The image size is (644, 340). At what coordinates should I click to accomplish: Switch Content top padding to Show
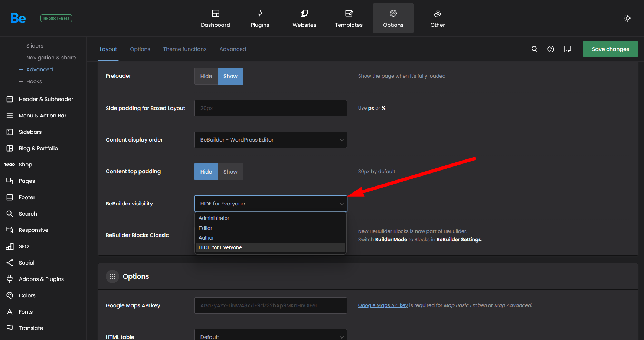(x=230, y=172)
